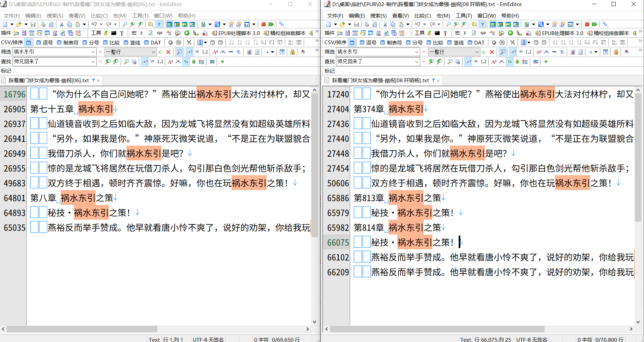Click the Cut scissors icon in left window
The height and width of the screenshot is (342, 644).
[62, 24]
